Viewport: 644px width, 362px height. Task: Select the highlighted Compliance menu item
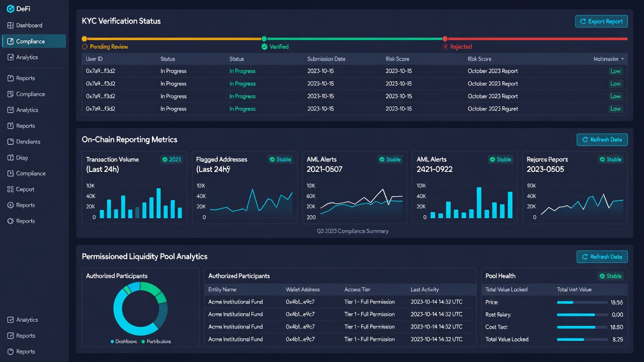(34, 41)
